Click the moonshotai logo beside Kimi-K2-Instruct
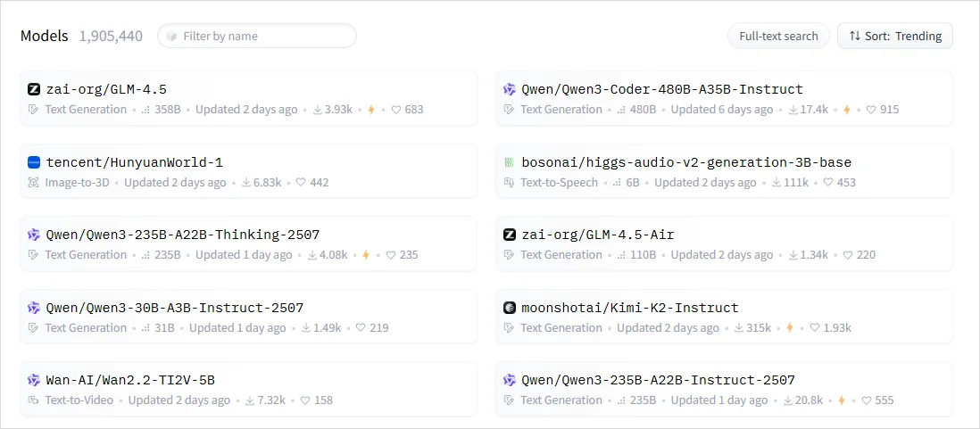This screenshot has height=429, width=980. tap(510, 308)
